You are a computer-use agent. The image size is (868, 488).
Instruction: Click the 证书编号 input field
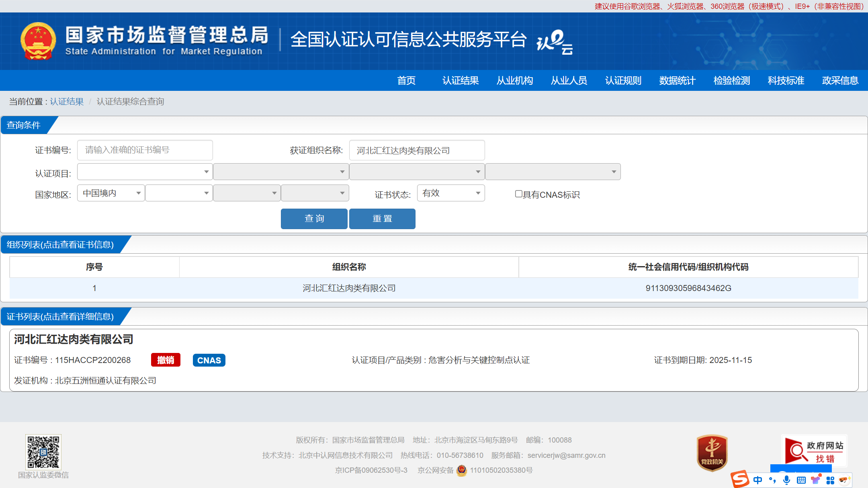coord(145,150)
